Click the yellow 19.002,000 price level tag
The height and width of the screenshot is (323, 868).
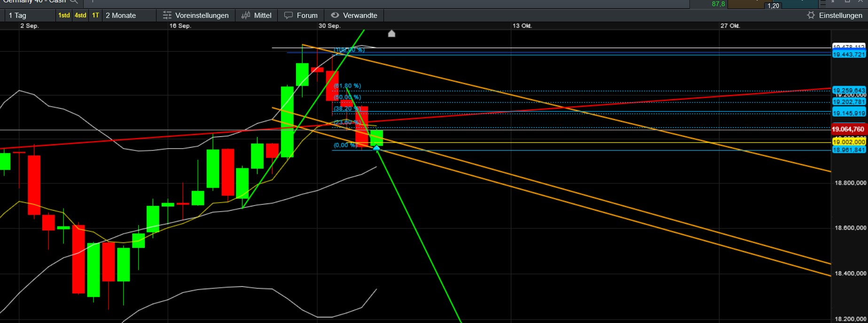click(x=849, y=142)
